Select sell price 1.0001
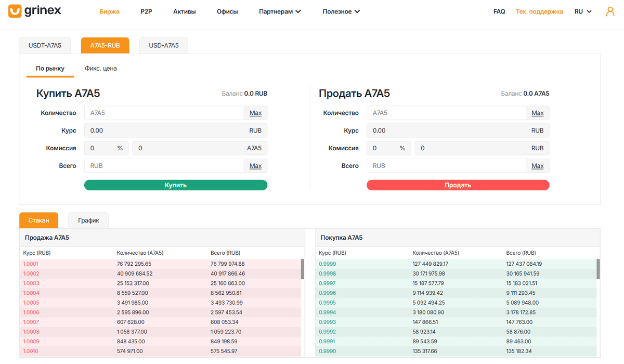 click(x=31, y=264)
